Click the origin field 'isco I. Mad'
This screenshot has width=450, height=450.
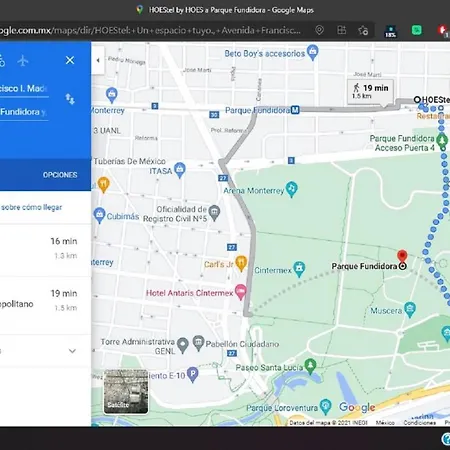24,89
